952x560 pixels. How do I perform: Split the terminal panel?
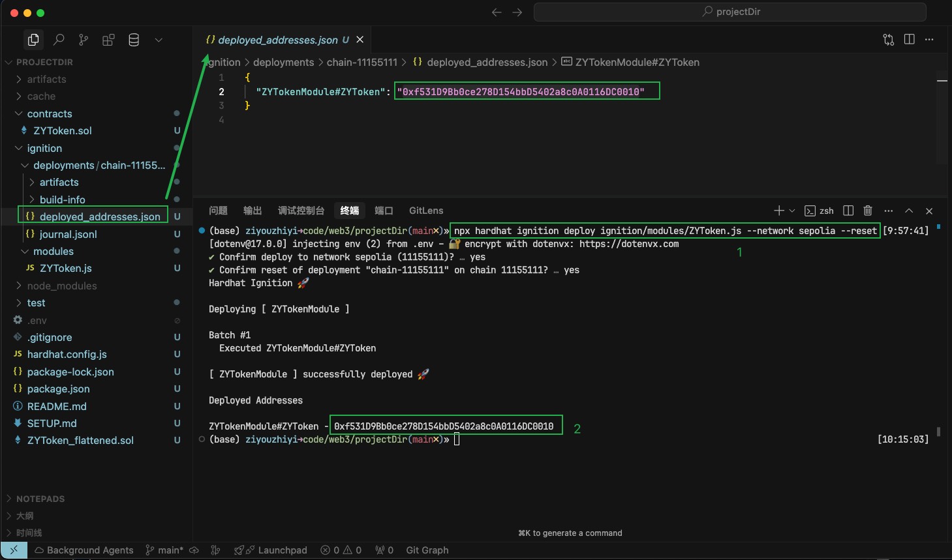pos(848,211)
